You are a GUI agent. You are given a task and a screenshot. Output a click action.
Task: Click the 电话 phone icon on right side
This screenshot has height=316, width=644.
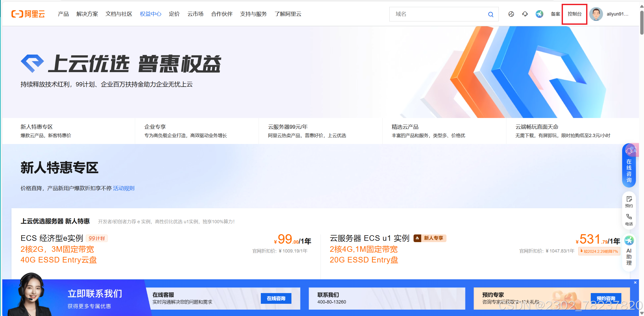(x=629, y=219)
